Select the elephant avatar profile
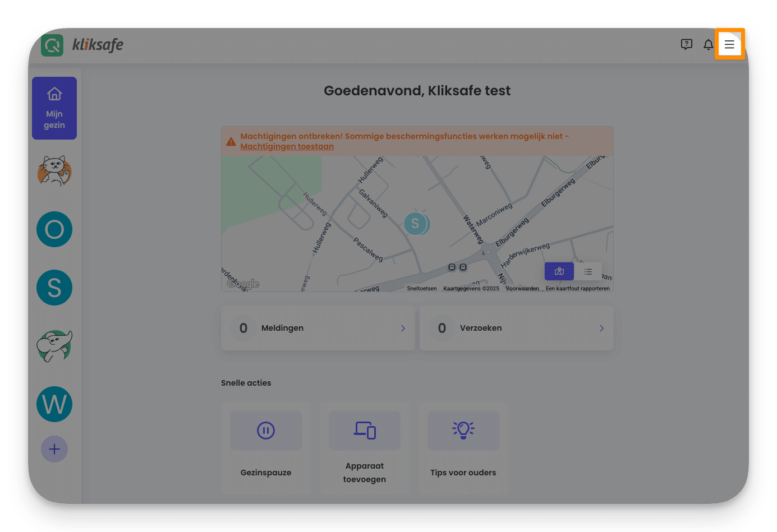 click(x=54, y=346)
